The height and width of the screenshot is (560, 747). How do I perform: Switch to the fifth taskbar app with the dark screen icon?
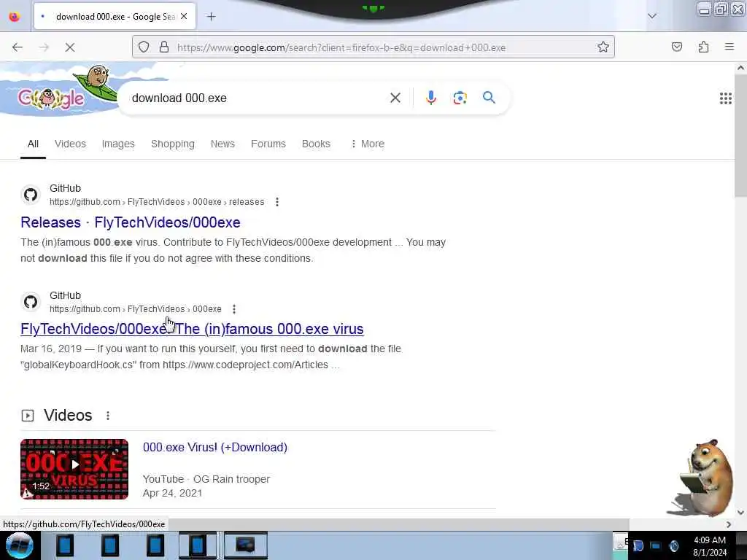pos(245,545)
